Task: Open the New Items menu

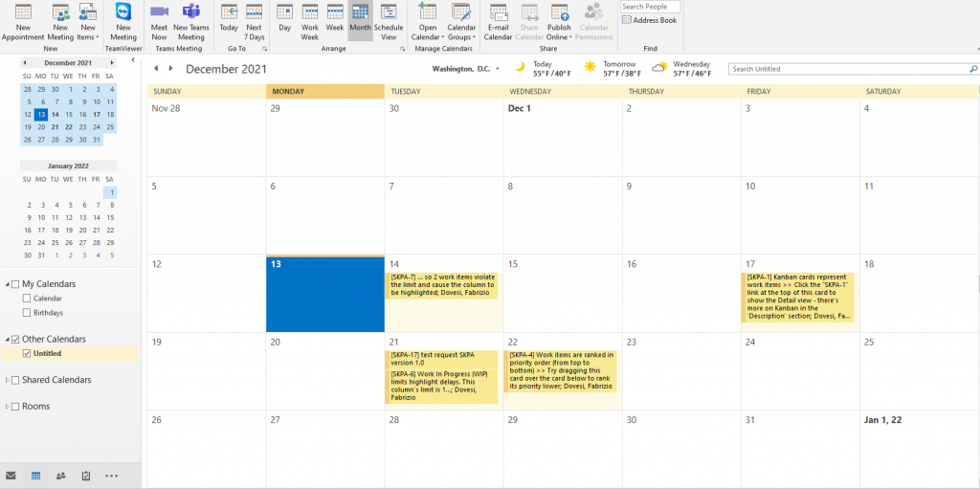Action: (x=88, y=23)
